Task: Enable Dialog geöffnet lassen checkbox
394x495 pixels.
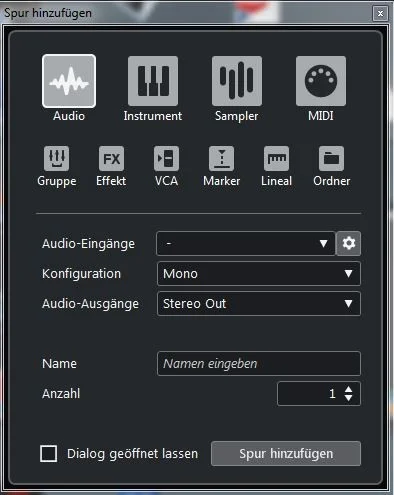Action: point(49,454)
